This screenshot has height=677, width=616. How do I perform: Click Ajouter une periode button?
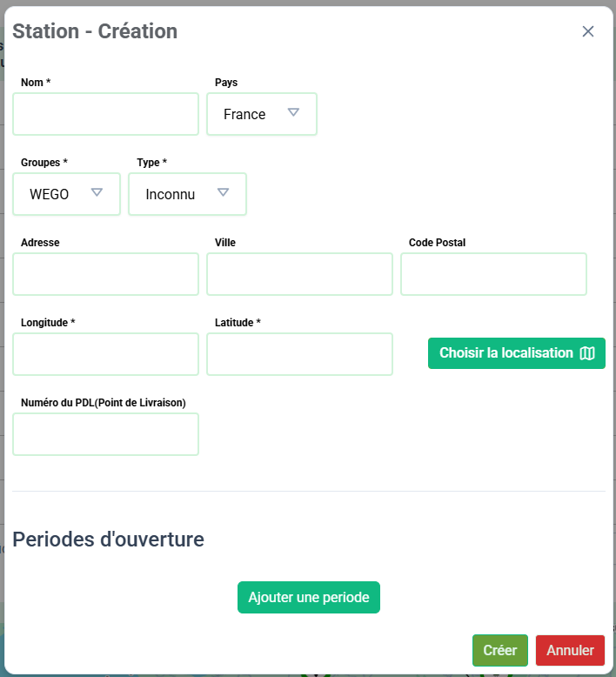(309, 598)
